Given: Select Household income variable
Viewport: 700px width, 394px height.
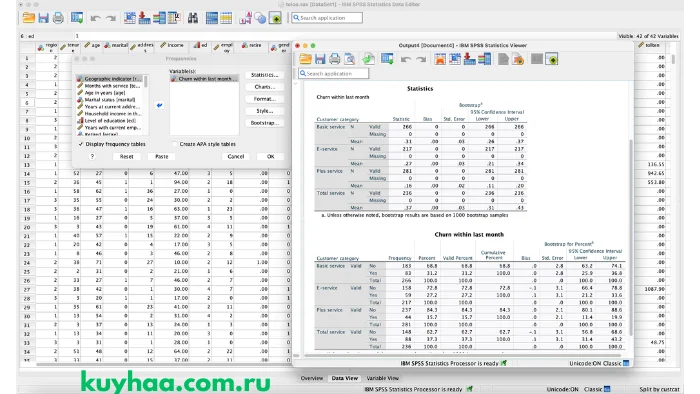Looking at the screenshot, I should point(109,113).
